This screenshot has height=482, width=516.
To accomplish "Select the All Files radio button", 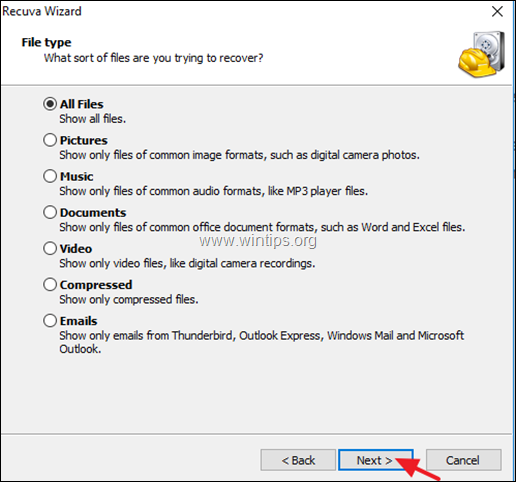I will coord(50,104).
